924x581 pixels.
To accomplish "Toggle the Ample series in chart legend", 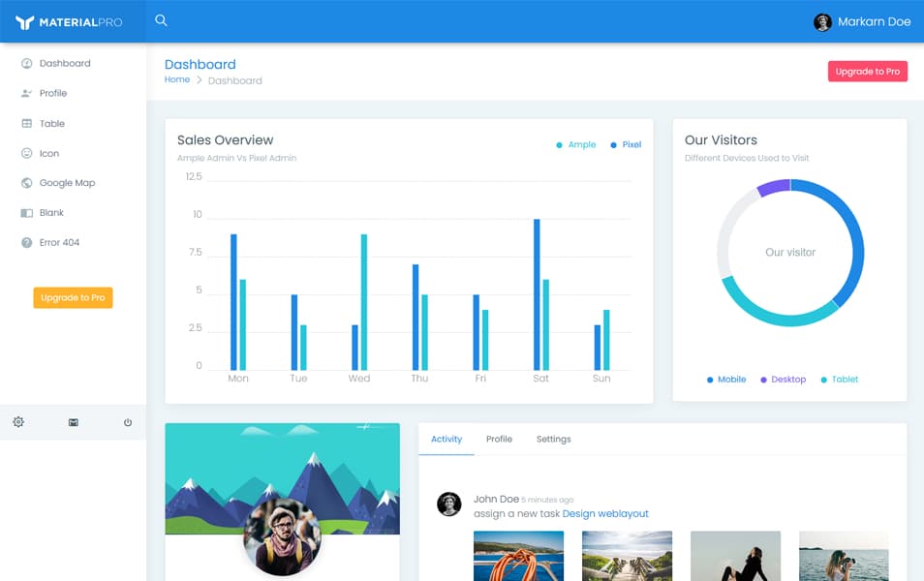I will (575, 143).
